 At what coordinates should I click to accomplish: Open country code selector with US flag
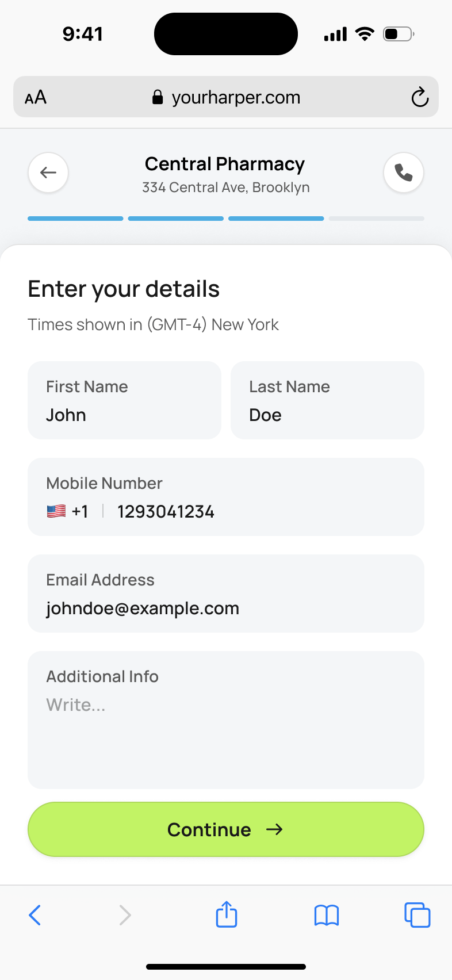pyautogui.click(x=67, y=511)
